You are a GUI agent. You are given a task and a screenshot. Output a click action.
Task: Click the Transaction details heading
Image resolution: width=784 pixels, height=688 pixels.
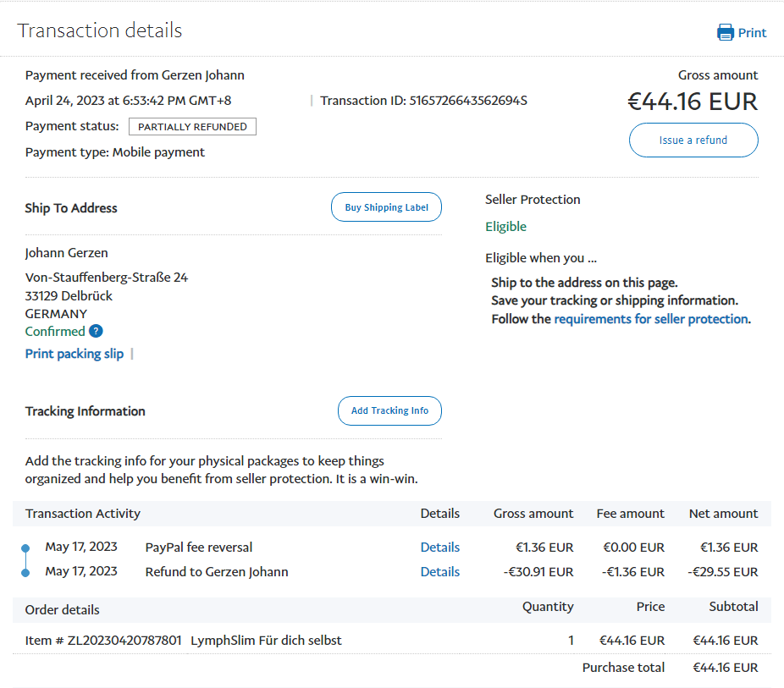click(100, 31)
